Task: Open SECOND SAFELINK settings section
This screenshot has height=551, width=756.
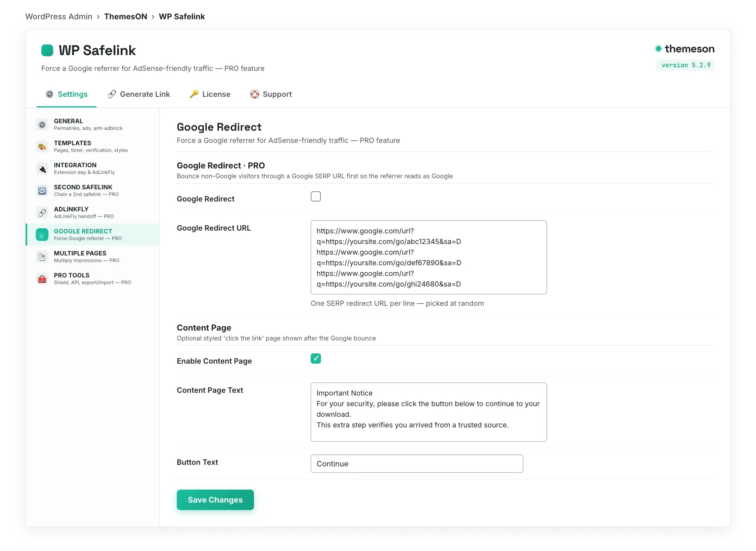Action: point(93,190)
